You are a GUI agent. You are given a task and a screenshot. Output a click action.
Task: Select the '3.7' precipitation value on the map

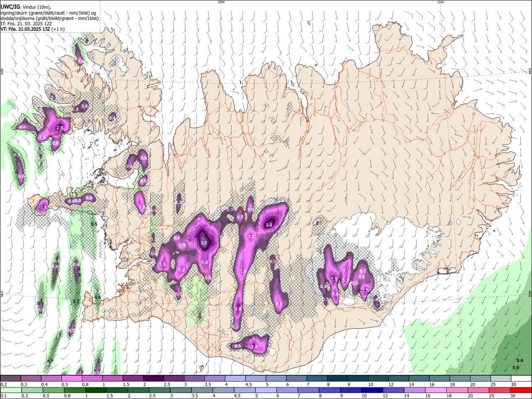pyautogui.click(x=204, y=243)
